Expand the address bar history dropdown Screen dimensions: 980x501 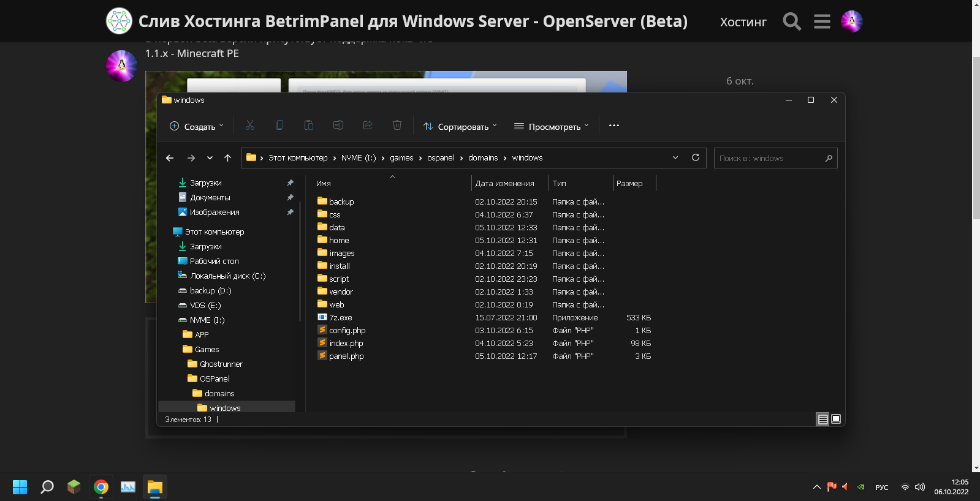(675, 157)
